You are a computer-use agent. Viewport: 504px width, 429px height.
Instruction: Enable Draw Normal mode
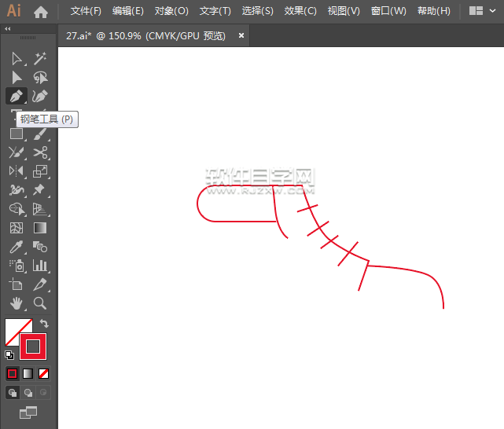pyautogui.click(x=13, y=392)
